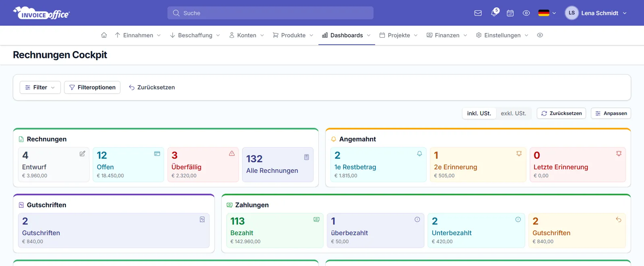Click card icon on Offen tile
644x266 pixels.
point(157,153)
